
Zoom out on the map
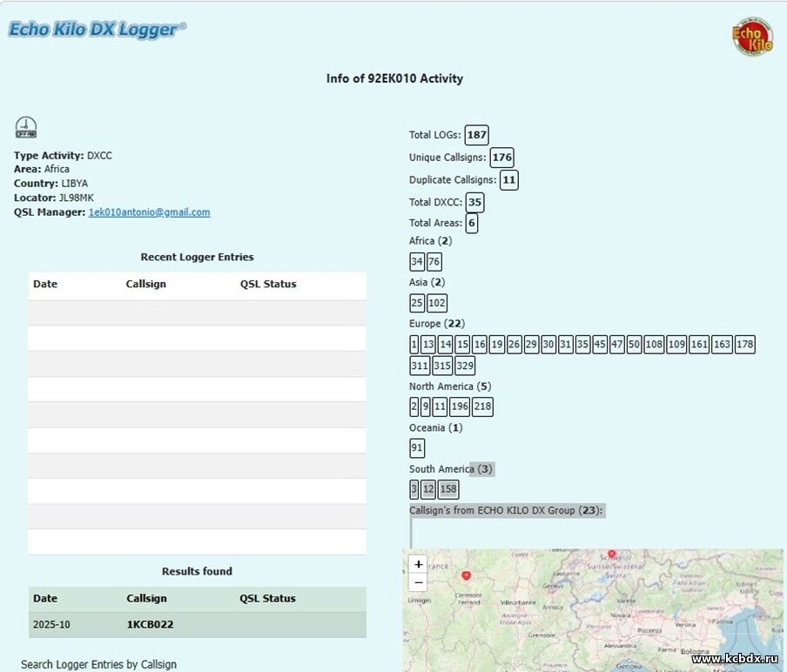point(419,582)
